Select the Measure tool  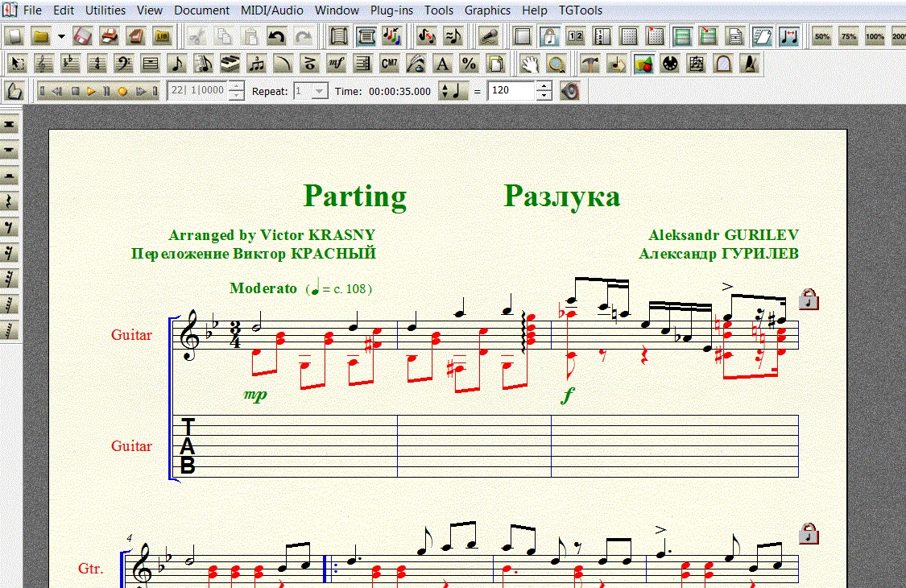pyautogui.click(x=151, y=64)
